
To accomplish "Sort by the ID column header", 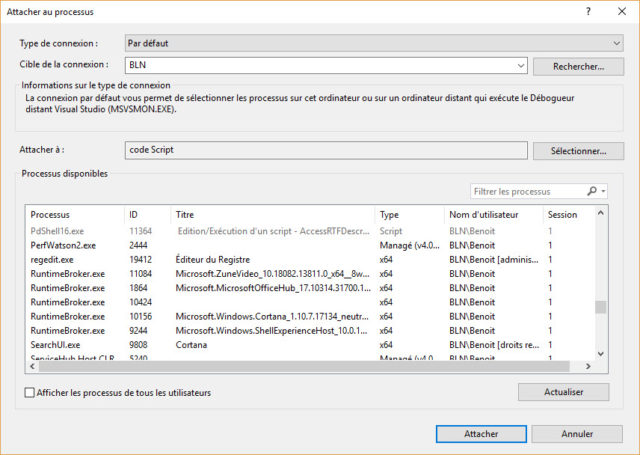I will pyautogui.click(x=147, y=215).
